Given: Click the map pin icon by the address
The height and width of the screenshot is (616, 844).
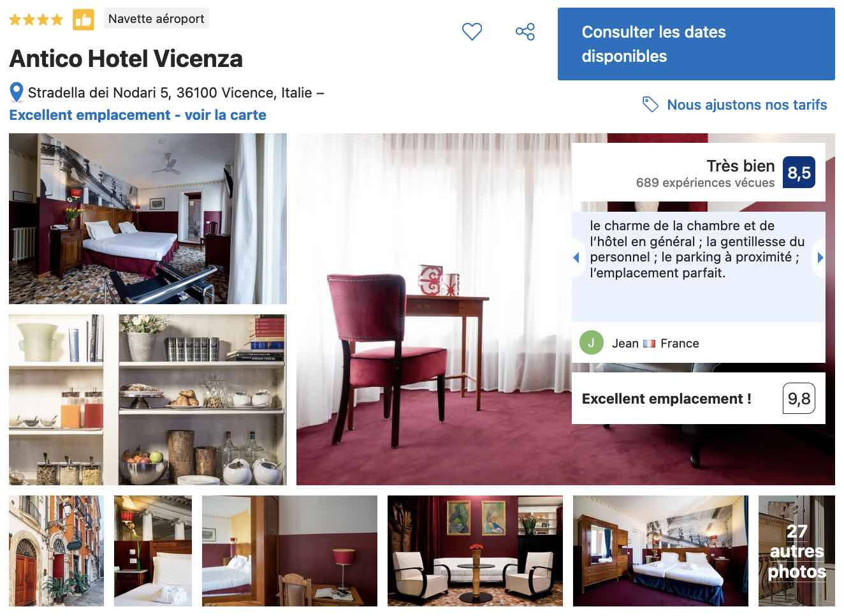Looking at the screenshot, I should tap(17, 92).
